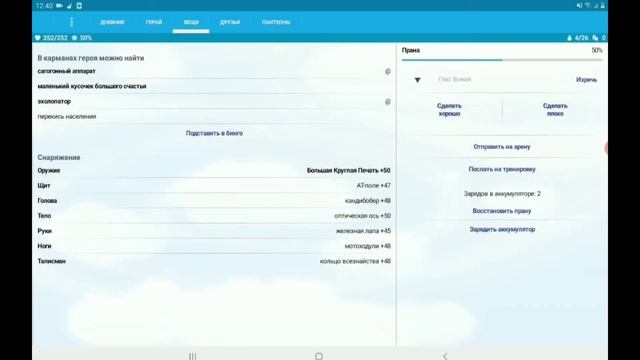This screenshot has height=360, width=640.
Task: Select маленький кусочек большого счастья item
Action: coord(92,86)
